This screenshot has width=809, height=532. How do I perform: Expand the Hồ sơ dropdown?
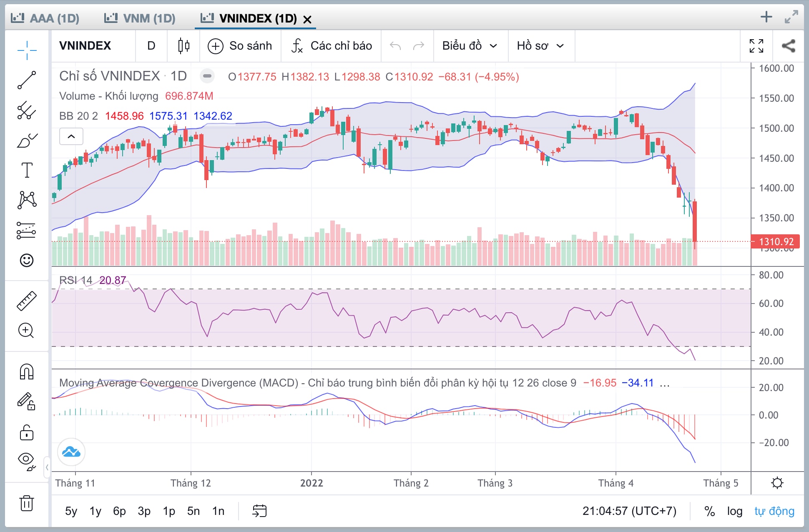(541, 46)
